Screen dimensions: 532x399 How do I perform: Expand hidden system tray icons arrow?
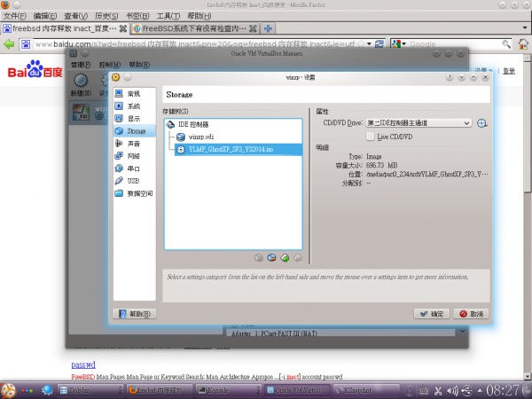point(480,390)
